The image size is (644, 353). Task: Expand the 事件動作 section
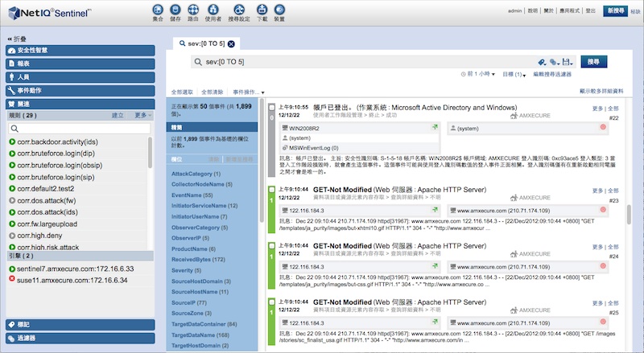tap(80, 91)
